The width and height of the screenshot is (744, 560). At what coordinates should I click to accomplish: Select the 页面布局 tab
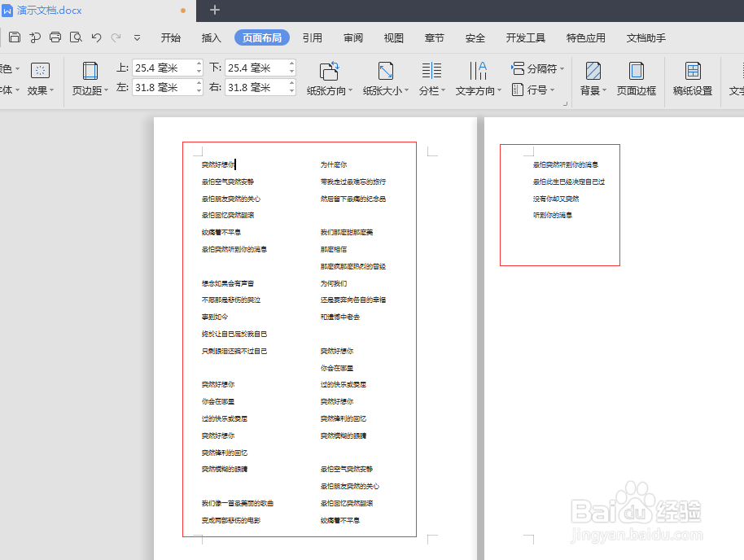262,38
